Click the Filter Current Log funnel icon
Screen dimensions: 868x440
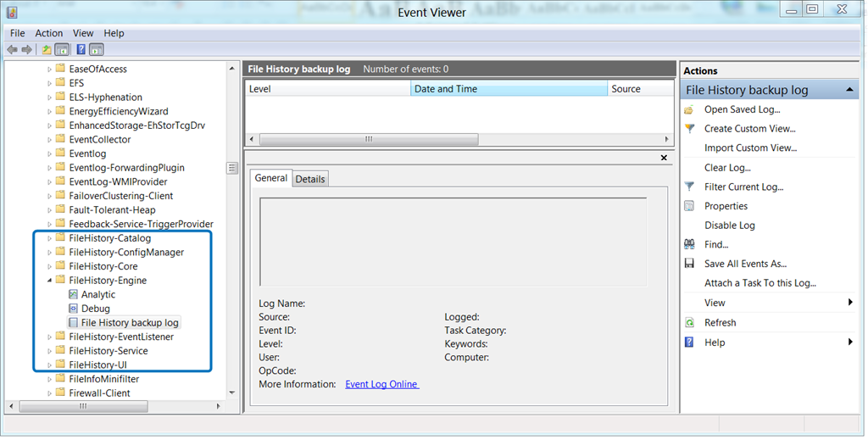click(689, 187)
